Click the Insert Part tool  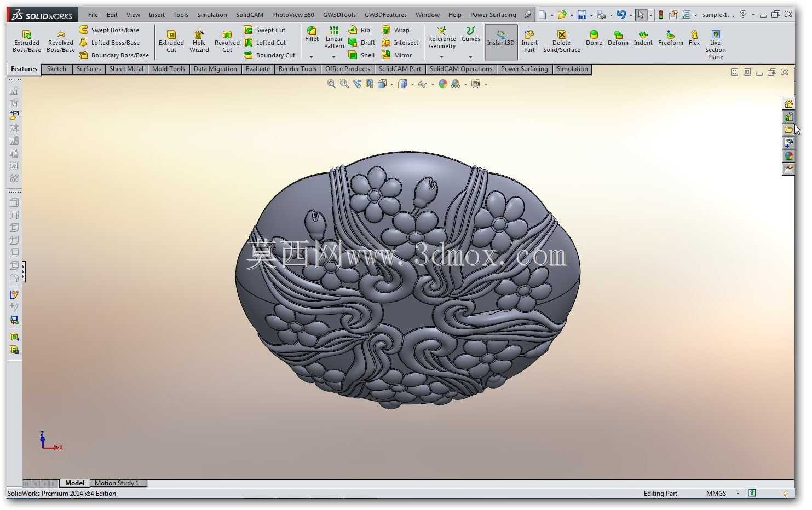[529, 41]
